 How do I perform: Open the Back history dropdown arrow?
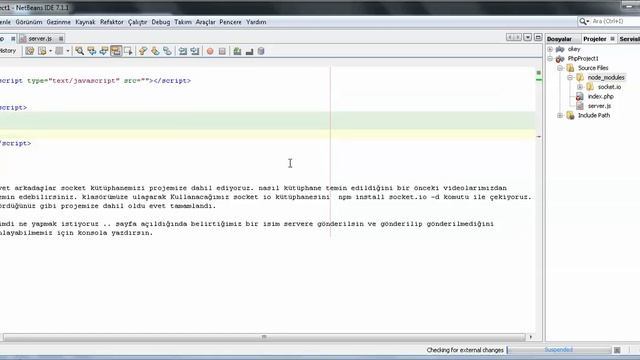point(50,51)
